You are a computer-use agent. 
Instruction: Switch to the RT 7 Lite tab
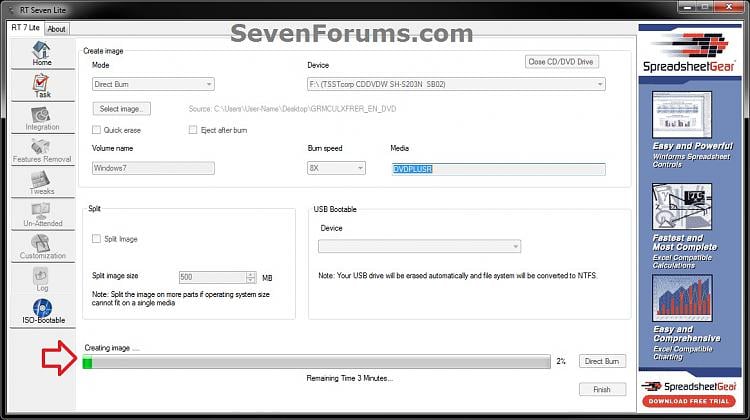pos(25,28)
